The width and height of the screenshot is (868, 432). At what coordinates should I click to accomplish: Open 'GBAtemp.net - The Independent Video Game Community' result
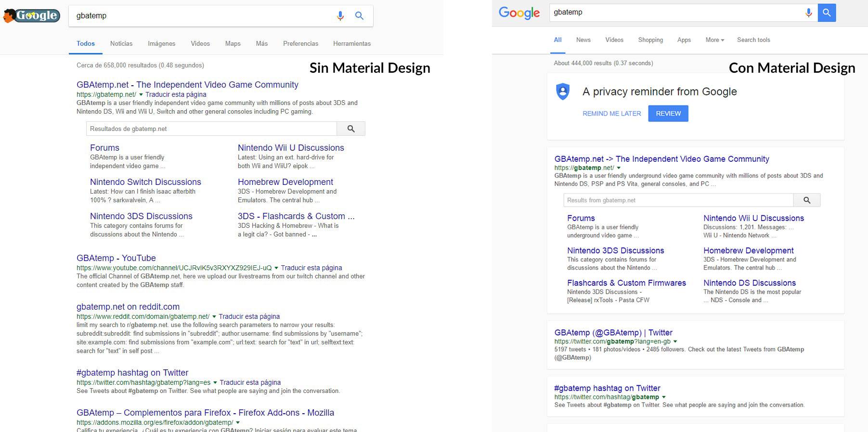pos(187,85)
